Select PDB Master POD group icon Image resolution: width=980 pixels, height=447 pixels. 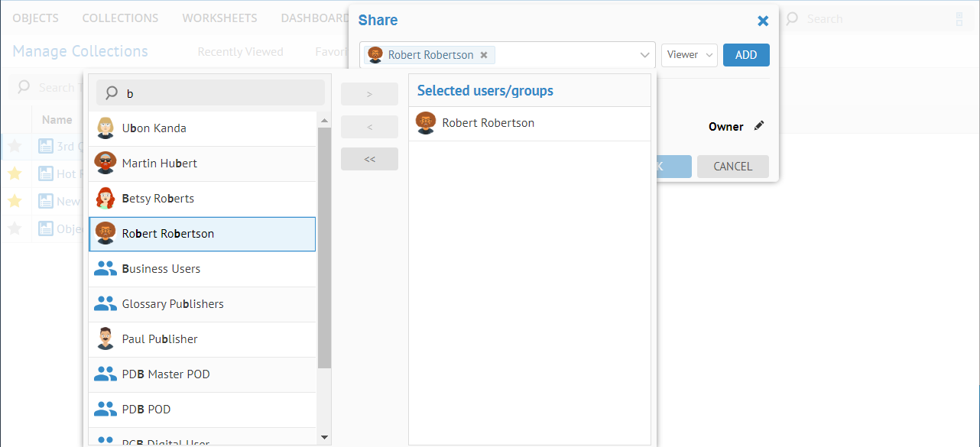coord(105,374)
